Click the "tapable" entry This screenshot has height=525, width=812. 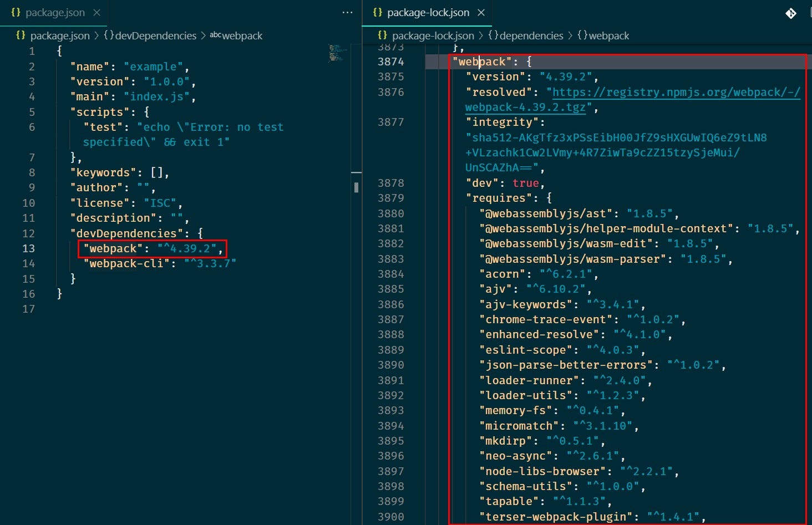click(x=546, y=501)
